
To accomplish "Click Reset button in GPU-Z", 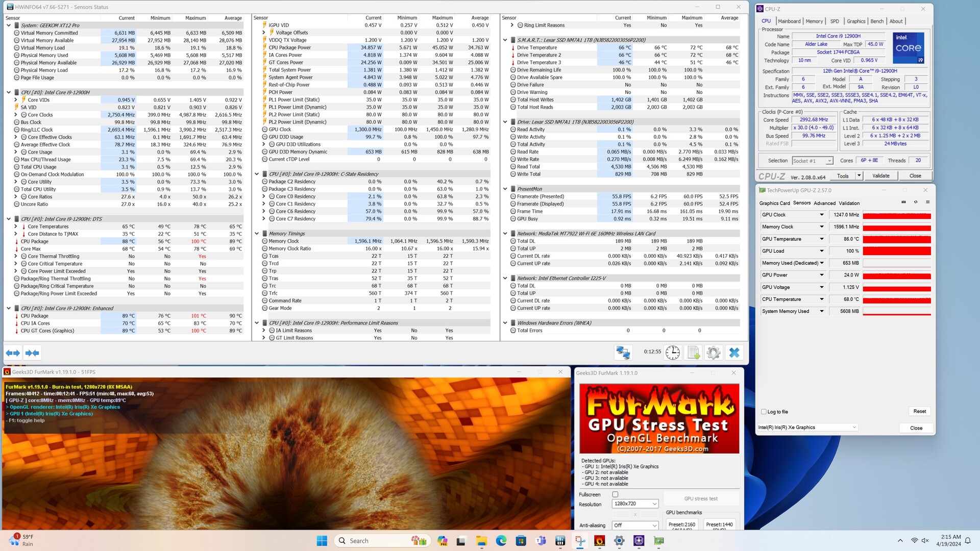I will pyautogui.click(x=919, y=411).
